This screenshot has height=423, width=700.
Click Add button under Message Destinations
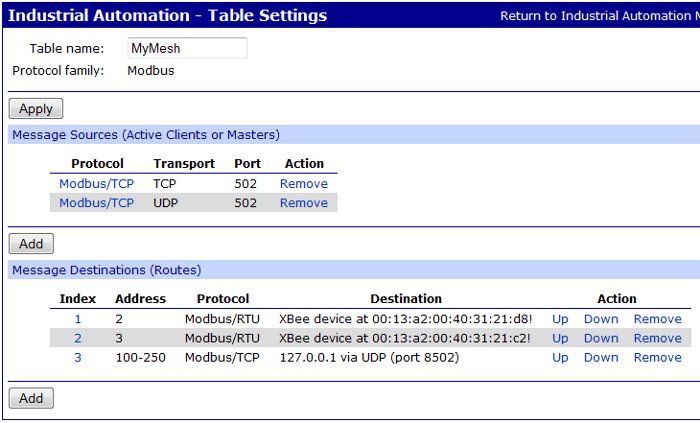tap(31, 398)
